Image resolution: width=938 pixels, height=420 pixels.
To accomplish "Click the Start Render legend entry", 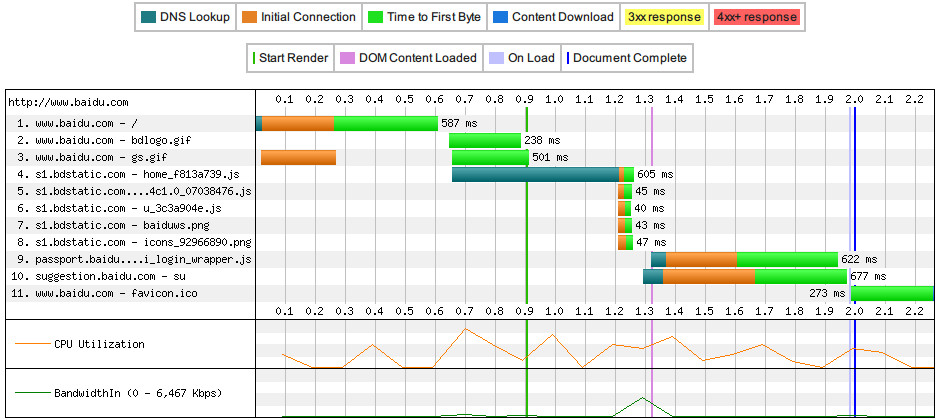I will point(290,58).
